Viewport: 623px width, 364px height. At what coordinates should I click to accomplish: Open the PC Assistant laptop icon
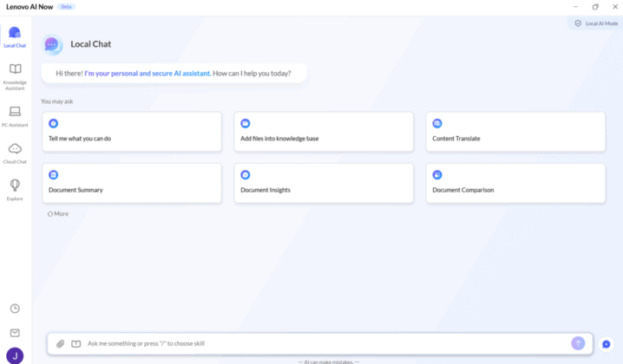pyautogui.click(x=15, y=116)
